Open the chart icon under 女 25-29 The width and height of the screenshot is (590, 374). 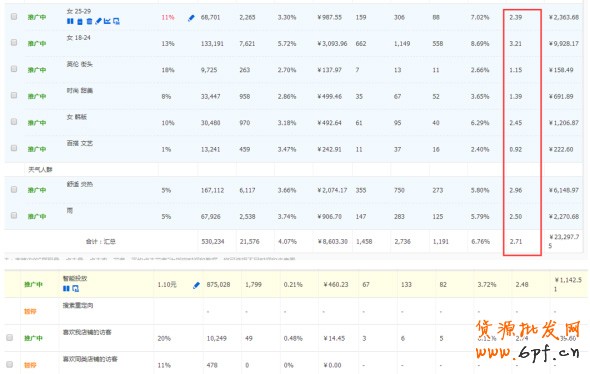click(107, 21)
